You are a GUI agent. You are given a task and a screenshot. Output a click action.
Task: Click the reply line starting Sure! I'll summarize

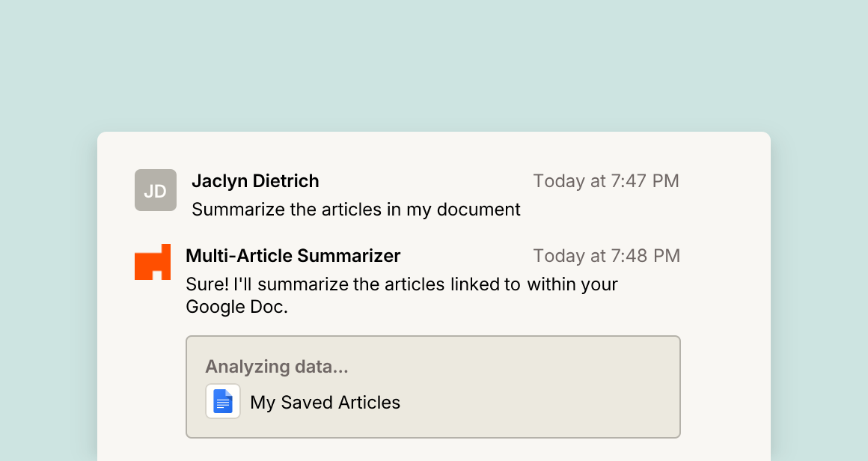[402, 284]
